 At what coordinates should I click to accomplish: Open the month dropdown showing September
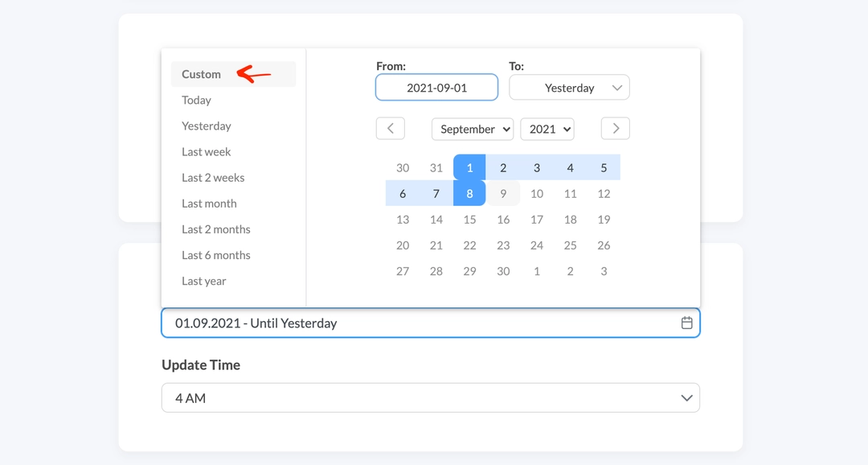(x=473, y=130)
